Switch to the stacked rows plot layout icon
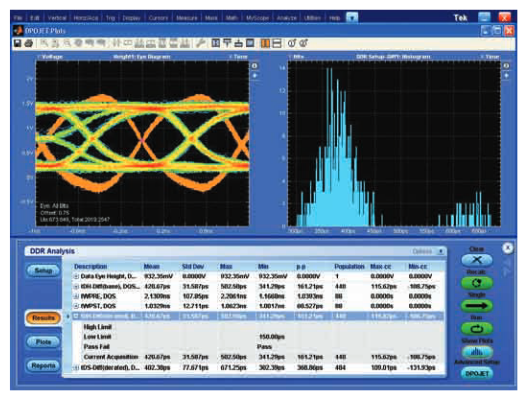 click(276, 43)
